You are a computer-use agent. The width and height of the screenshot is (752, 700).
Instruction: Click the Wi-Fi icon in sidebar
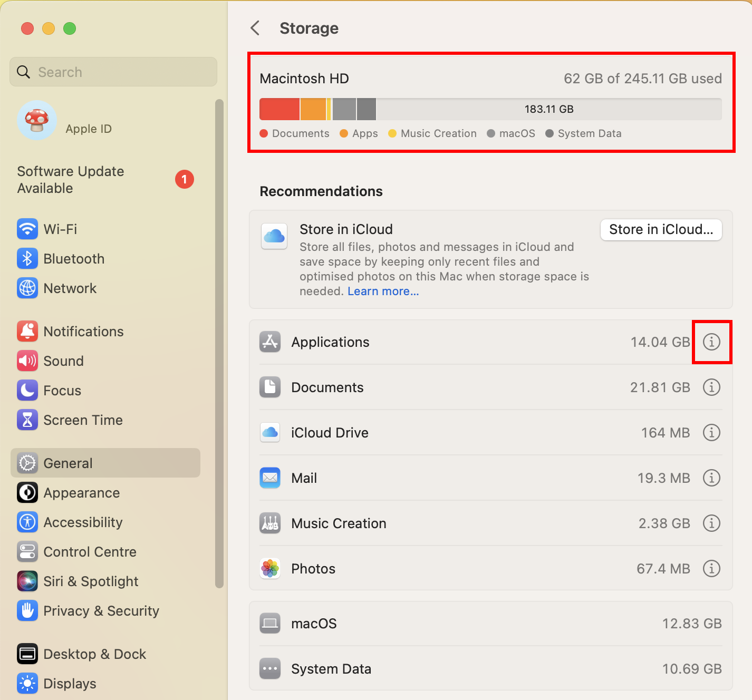[27, 229]
